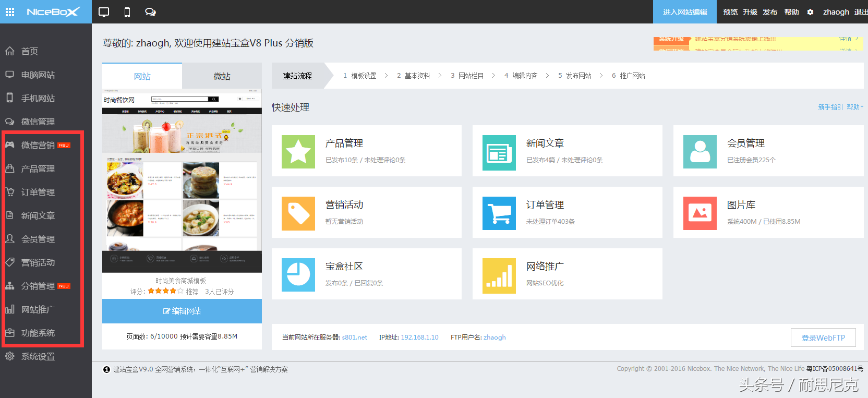868x398 pixels.
Task: Click the 进入网站编辑 button
Action: point(685,12)
